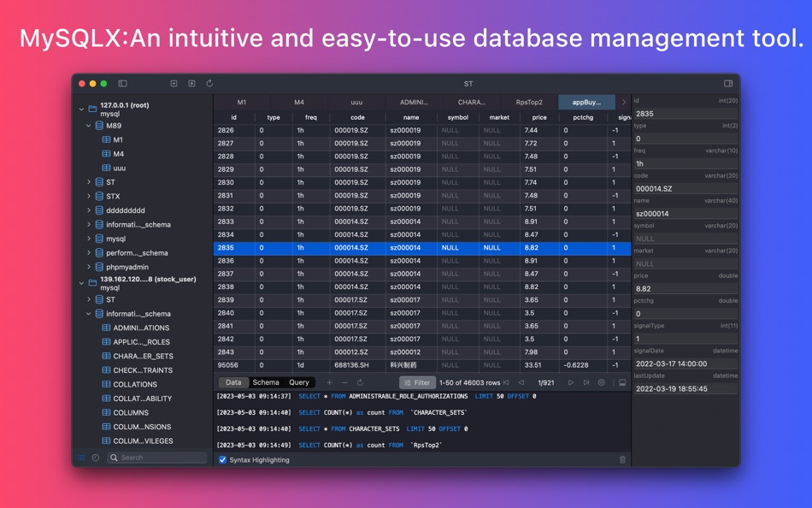The width and height of the screenshot is (812, 508).
Task: Clear the query log with trash icon
Action: (x=622, y=460)
